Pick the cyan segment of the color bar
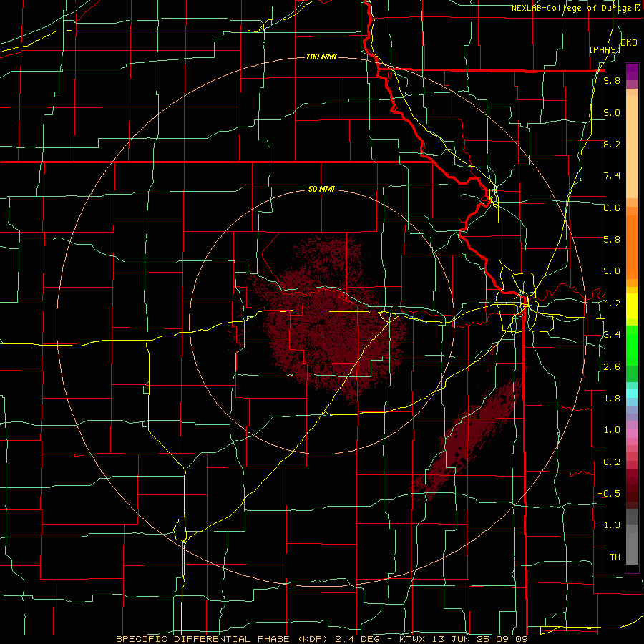Screen dimensions: 644x644 tap(632, 394)
